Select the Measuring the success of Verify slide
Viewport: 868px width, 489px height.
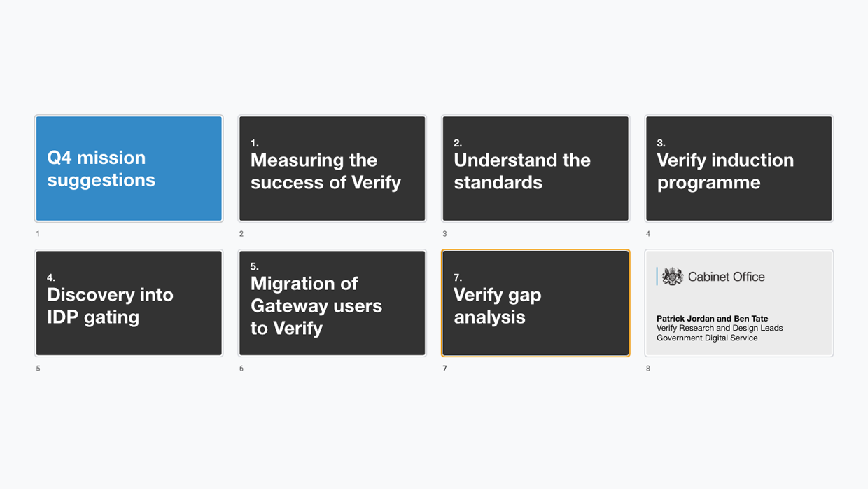(332, 169)
